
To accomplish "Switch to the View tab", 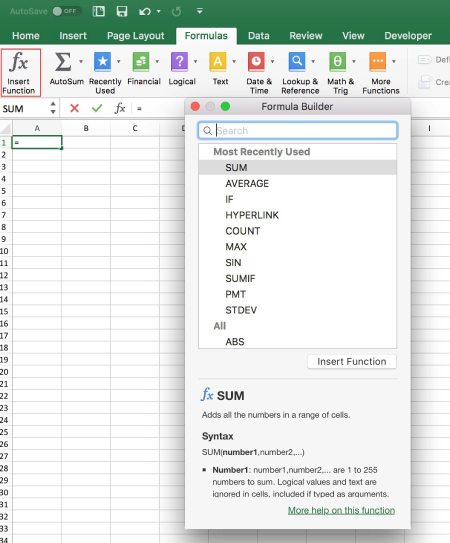I will (x=353, y=36).
